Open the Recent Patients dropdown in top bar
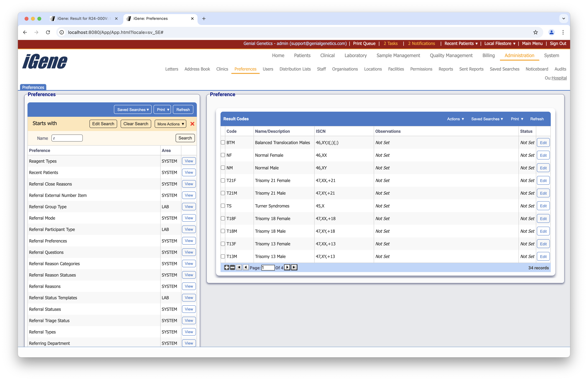 coord(461,44)
